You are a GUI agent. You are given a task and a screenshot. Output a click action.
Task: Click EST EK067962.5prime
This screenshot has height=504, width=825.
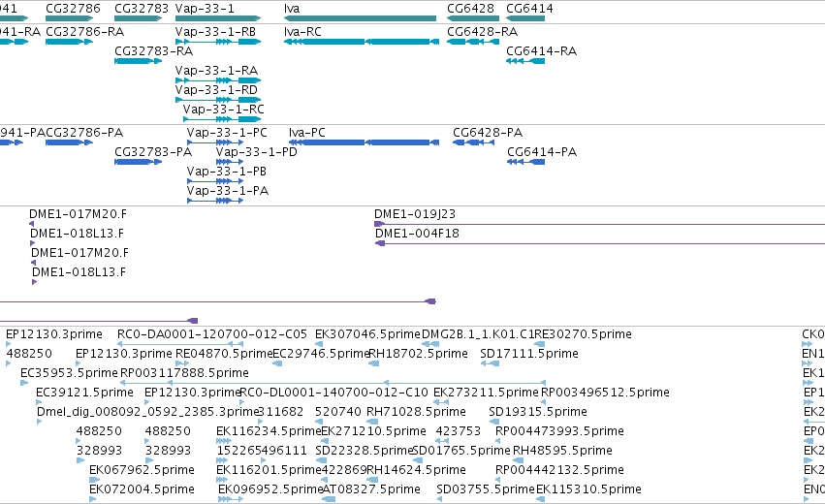(143, 470)
